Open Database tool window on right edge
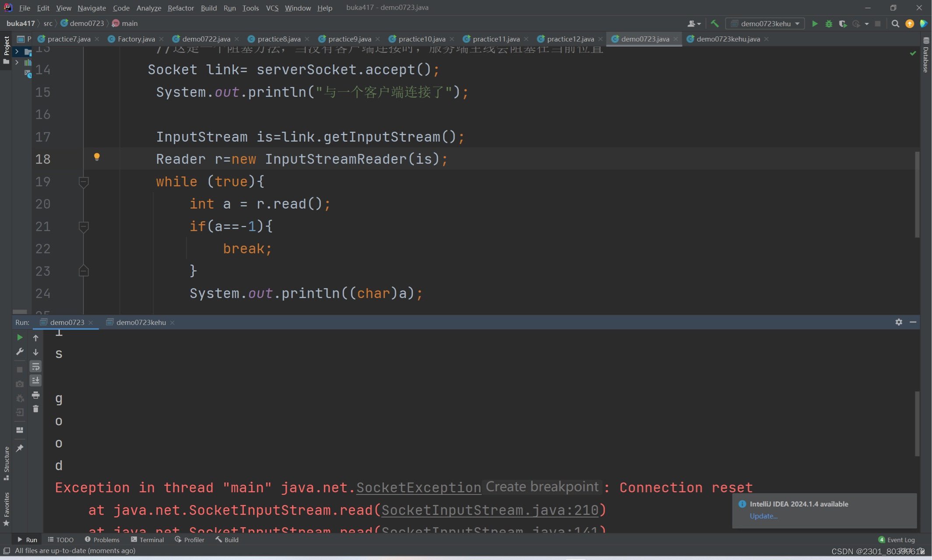Image resolution: width=932 pixels, height=560 pixels. [x=926, y=55]
